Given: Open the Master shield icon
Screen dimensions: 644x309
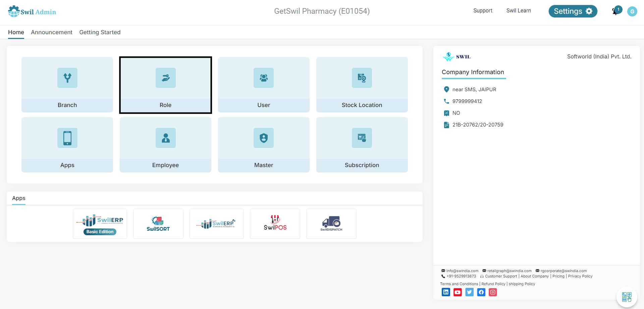Looking at the screenshot, I should pos(264,138).
